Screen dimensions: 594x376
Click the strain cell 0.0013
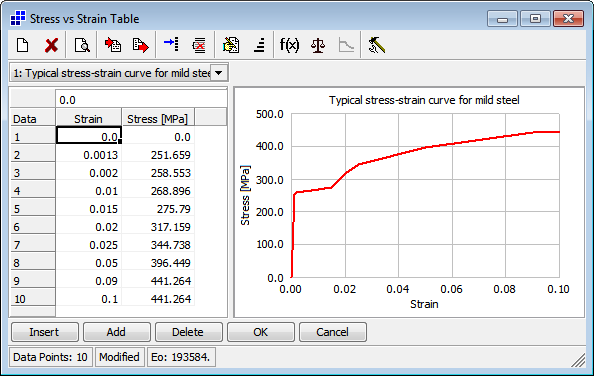click(89, 154)
